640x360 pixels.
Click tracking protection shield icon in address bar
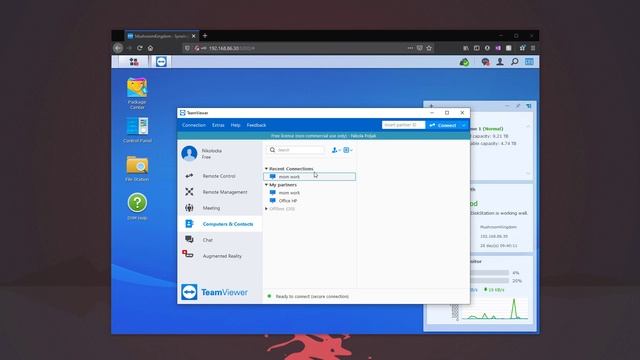(x=187, y=48)
